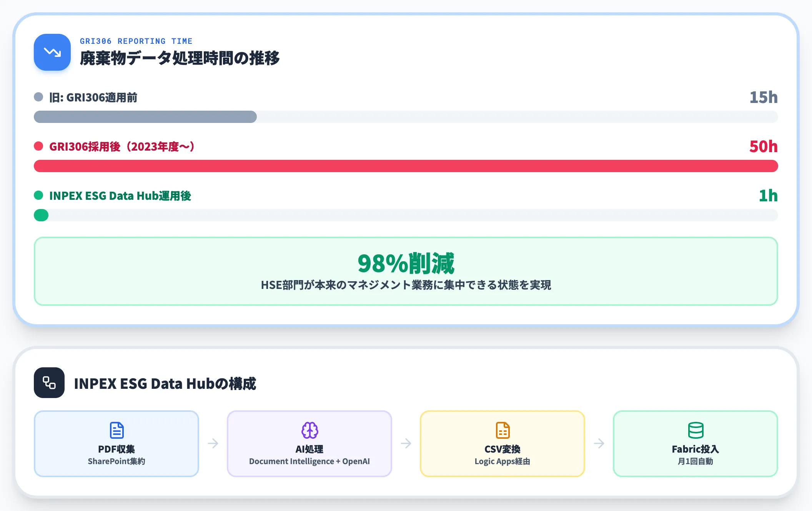Click the purple brain icon above AI処理
Viewport: 812px width, 511px height.
click(x=309, y=430)
